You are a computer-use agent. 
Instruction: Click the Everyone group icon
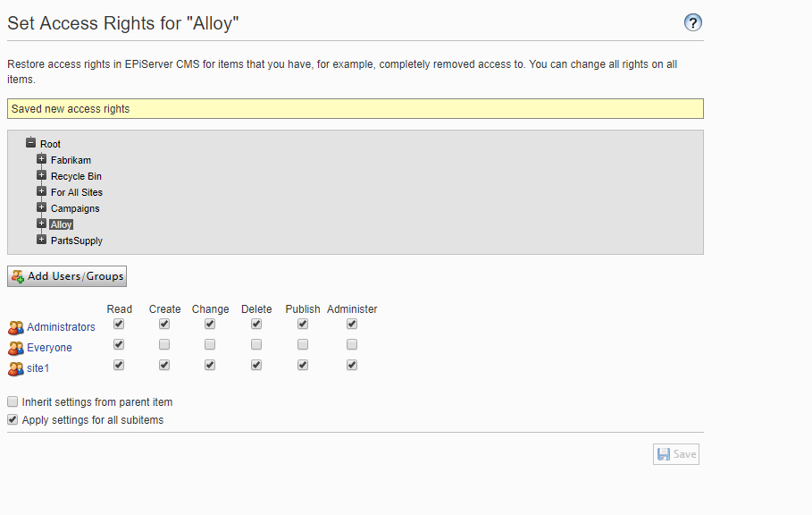(x=15, y=348)
